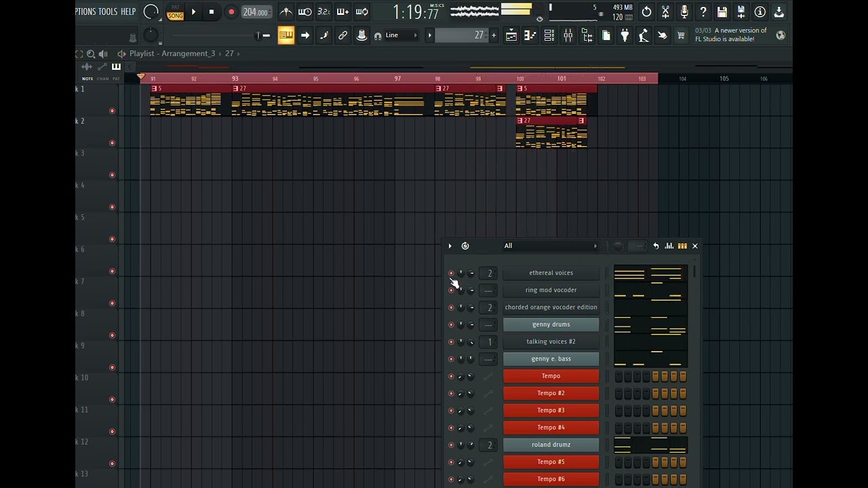The image size is (868, 488).
Task: Click the stop button in transport
Action: coord(212,12)
